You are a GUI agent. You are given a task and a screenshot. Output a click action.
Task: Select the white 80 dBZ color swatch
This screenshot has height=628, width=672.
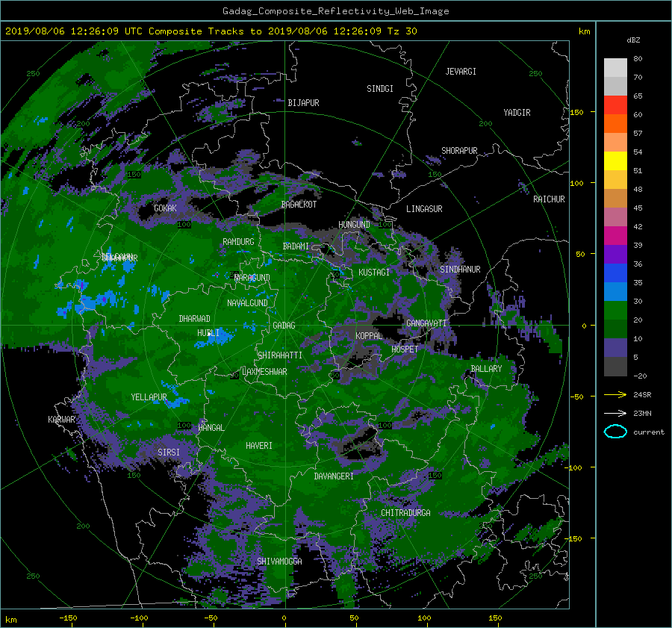pyautogui.click(x=615, y=67)
